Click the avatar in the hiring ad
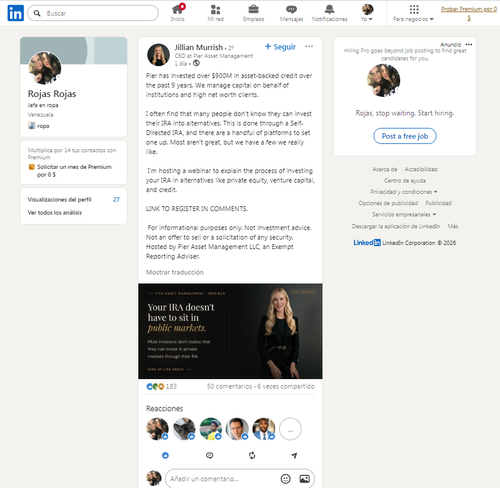The height and width of the screenshot is (488, 500). 384,80
